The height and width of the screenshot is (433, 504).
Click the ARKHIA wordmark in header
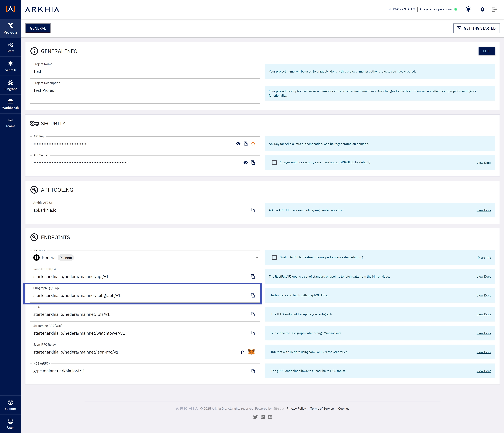pyautogui.click(x=42, y=9)
